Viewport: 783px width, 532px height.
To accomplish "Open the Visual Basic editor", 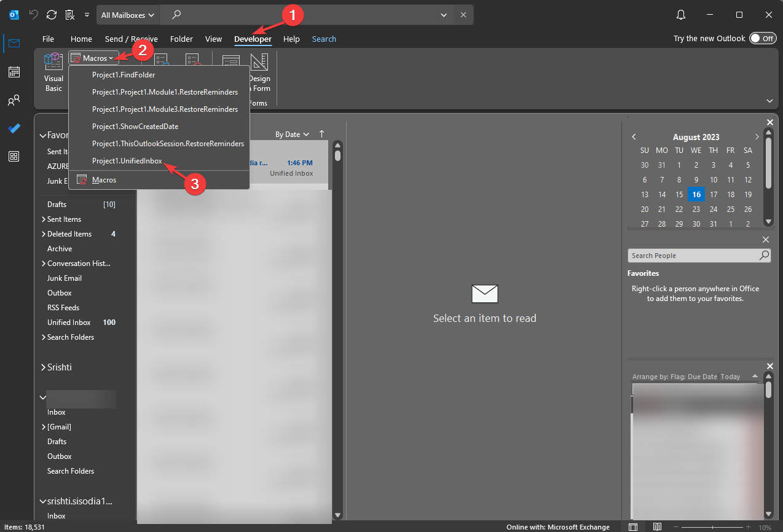I will click(x=53, y=72).
